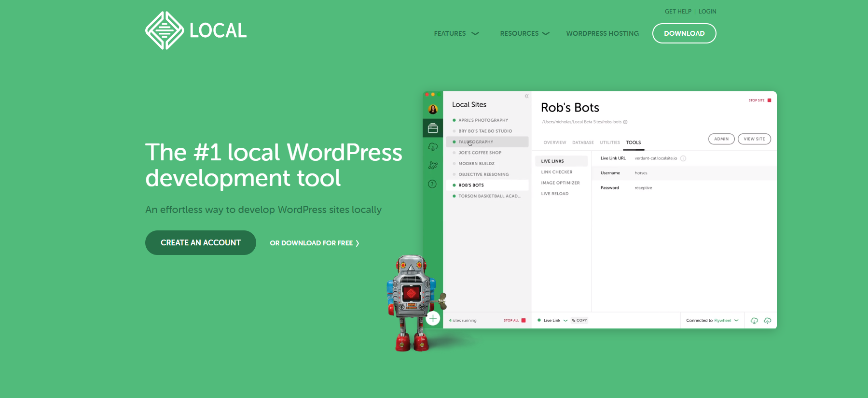Switch to the Database tab

583,142
